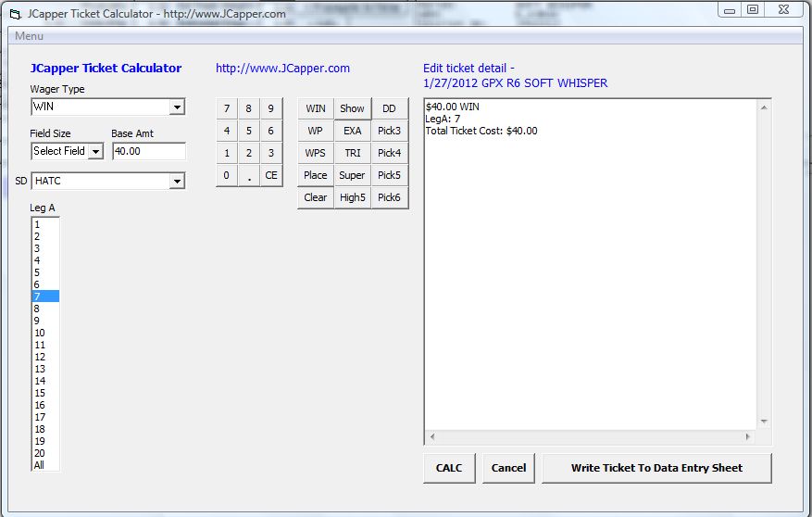
Task: Select horse 15 in Leg A list
Action: [x=45, y=393]
